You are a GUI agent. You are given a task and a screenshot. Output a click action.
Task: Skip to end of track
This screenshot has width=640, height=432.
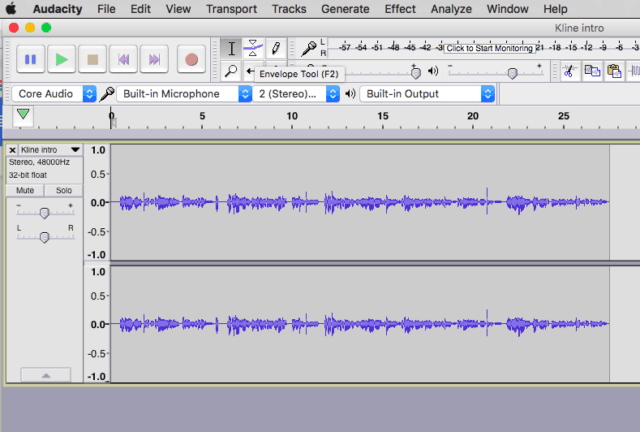[x=154, y=60]
